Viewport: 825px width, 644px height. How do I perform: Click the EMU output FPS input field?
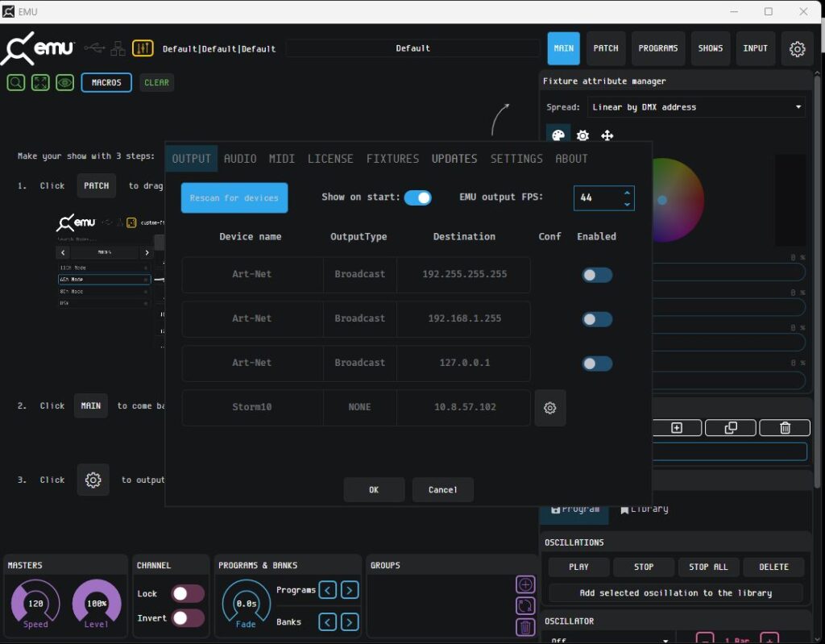[604, 198]
